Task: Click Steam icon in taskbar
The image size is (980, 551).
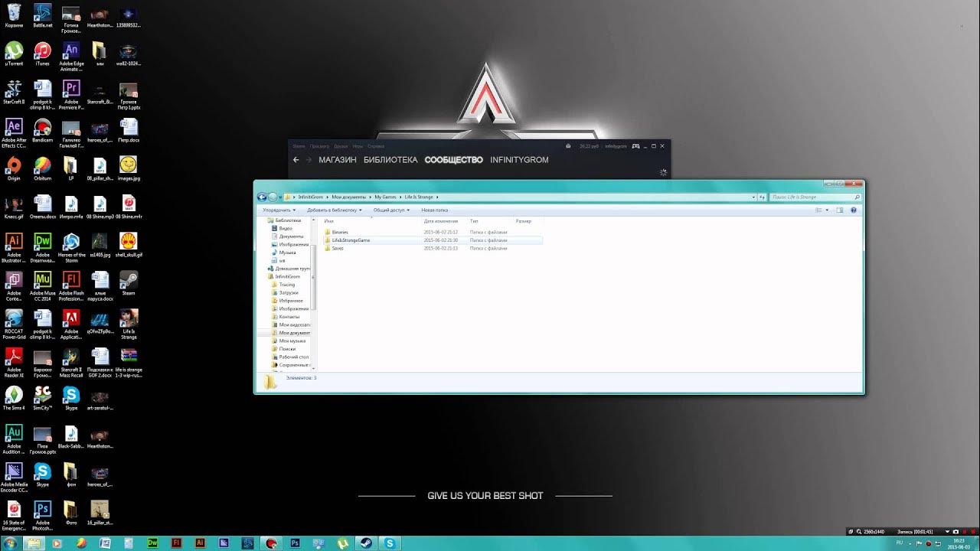Action: pos(366,543)
